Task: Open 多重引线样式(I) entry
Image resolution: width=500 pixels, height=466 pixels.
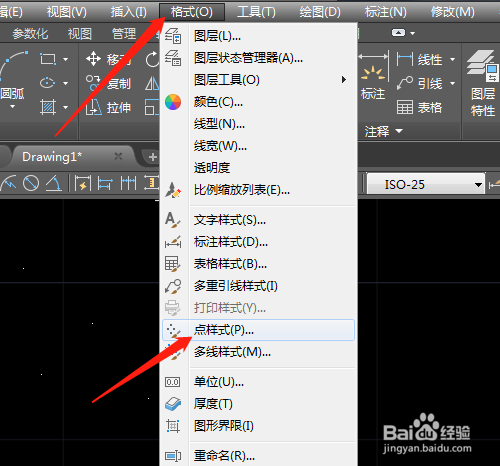Action: pyautogui.click(x=258, y=286)
